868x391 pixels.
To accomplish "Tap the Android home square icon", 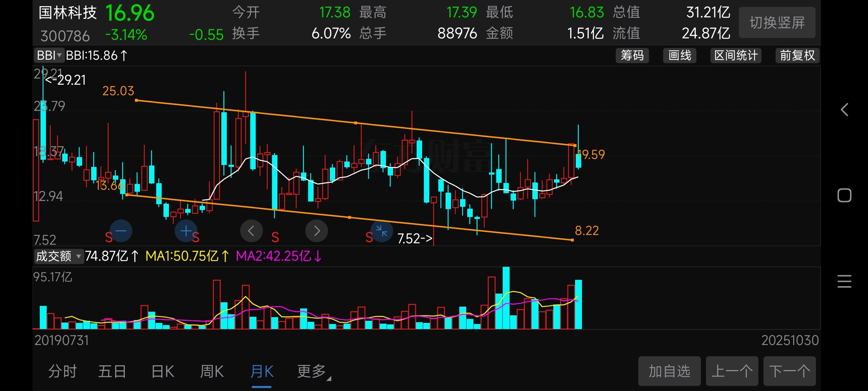I will click(x=844, y=195).
